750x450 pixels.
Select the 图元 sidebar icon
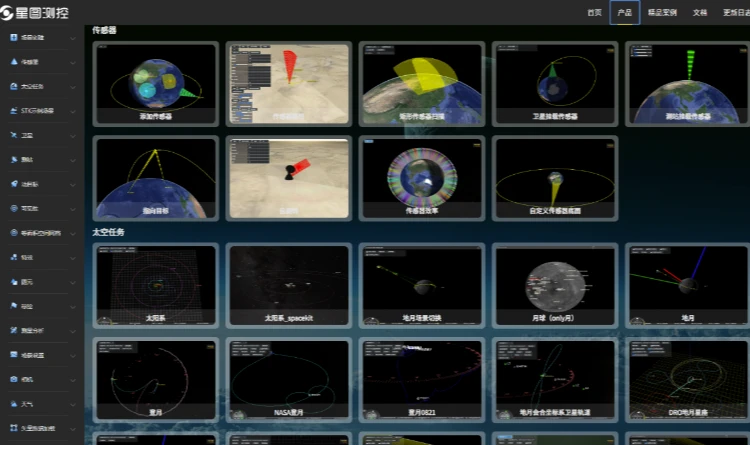(x=13, y=282)
